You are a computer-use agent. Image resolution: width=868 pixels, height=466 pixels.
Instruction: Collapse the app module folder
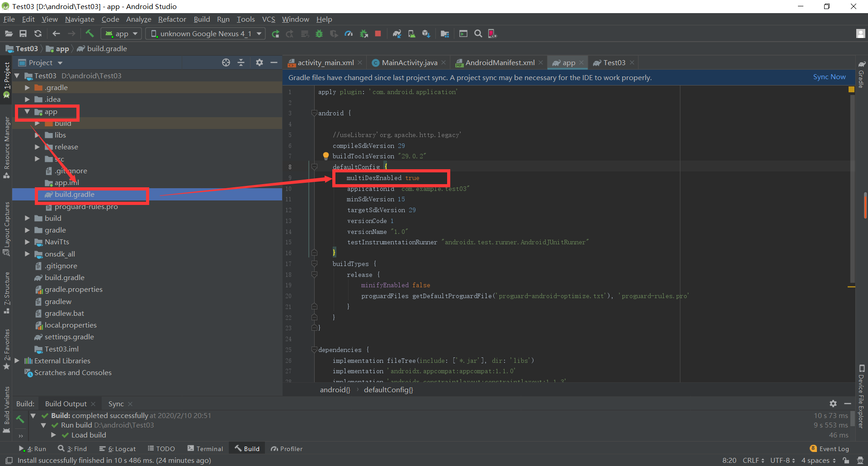27,111
